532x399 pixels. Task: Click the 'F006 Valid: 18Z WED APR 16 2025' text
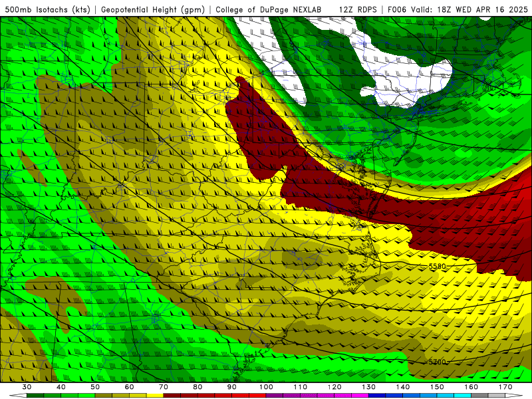[x=458, y=9]
